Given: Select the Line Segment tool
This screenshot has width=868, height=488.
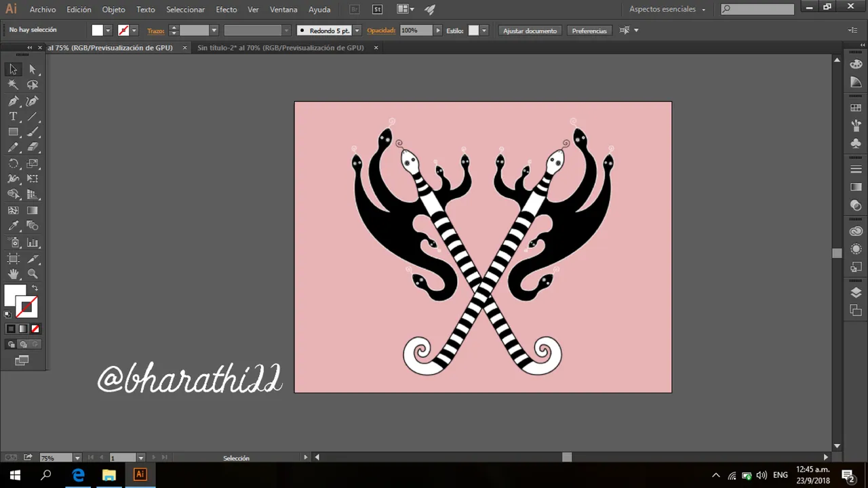Looking at the screenshot, I should click(x=33, y=117).
